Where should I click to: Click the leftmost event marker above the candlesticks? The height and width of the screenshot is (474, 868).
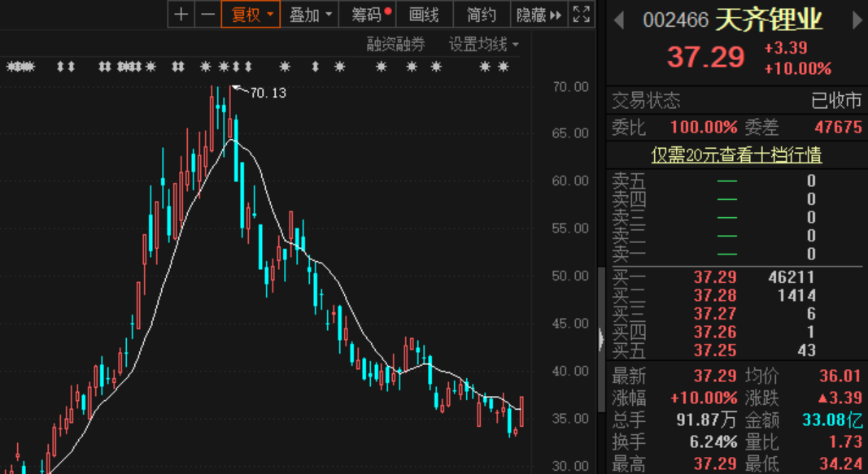pyautogui.click(x=10, y=66)
